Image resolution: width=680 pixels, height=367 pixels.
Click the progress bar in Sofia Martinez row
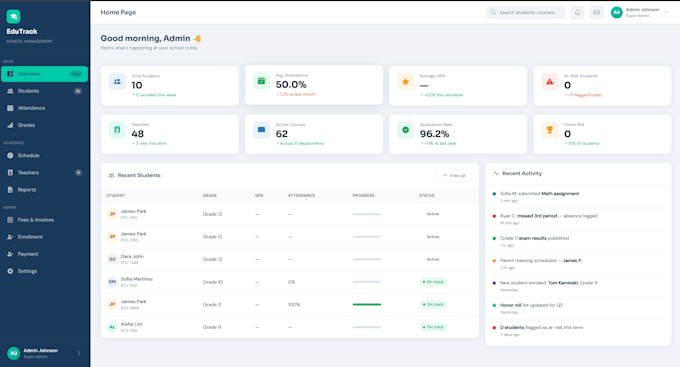pos(367,282)
